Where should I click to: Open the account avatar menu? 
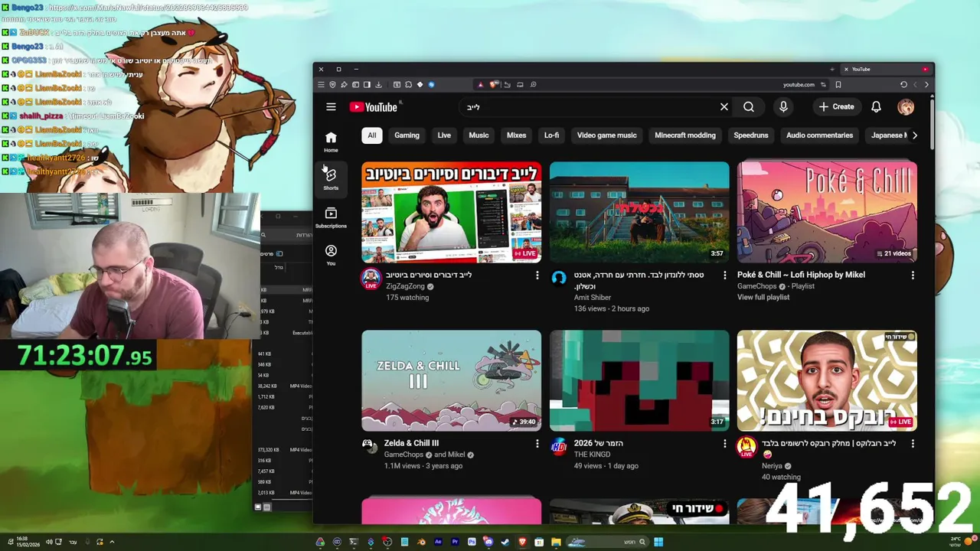pyautogui.click(x=906, y=107)
